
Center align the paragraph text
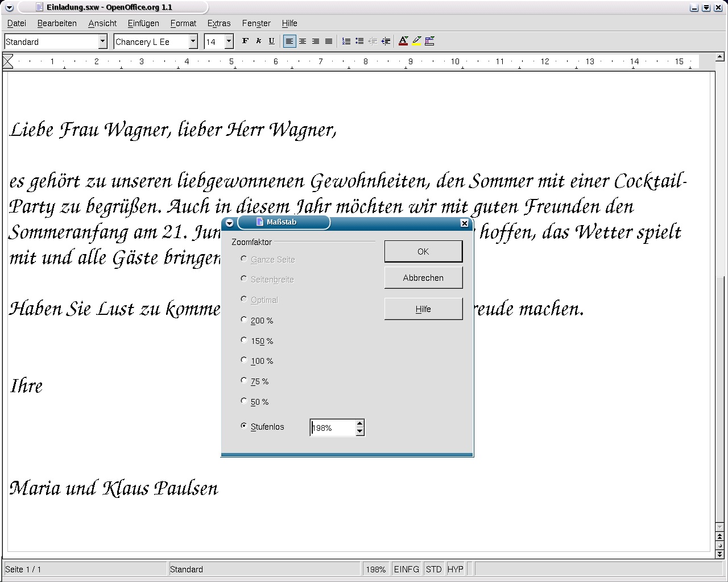coord(303,41)
